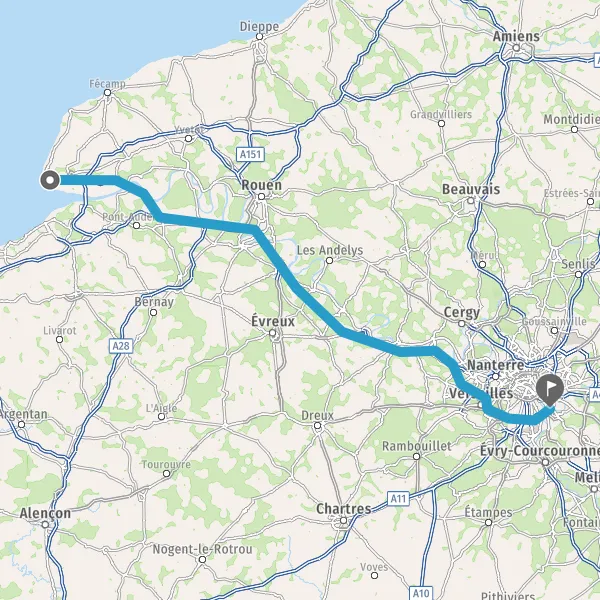Click the Nogent-le-Rotrou label

(x=202, y=549)
